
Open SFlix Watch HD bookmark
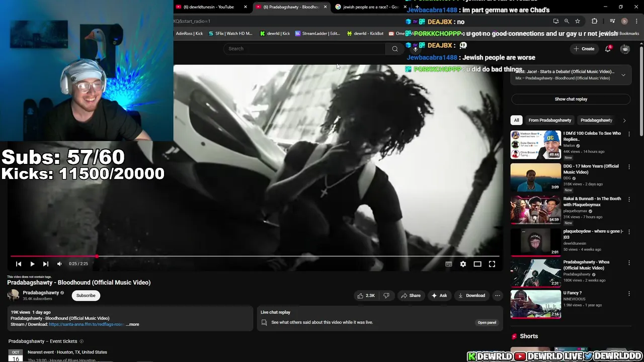tap(230, 34)
